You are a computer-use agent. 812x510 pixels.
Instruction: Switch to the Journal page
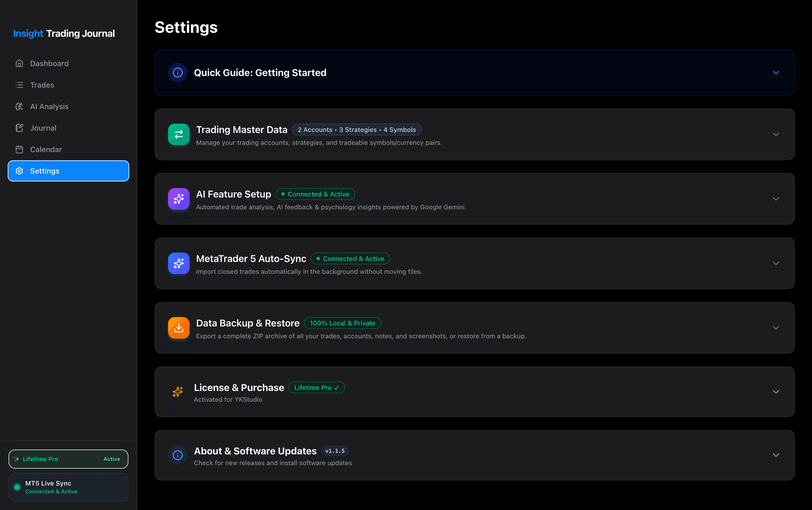tap(68, 128)
